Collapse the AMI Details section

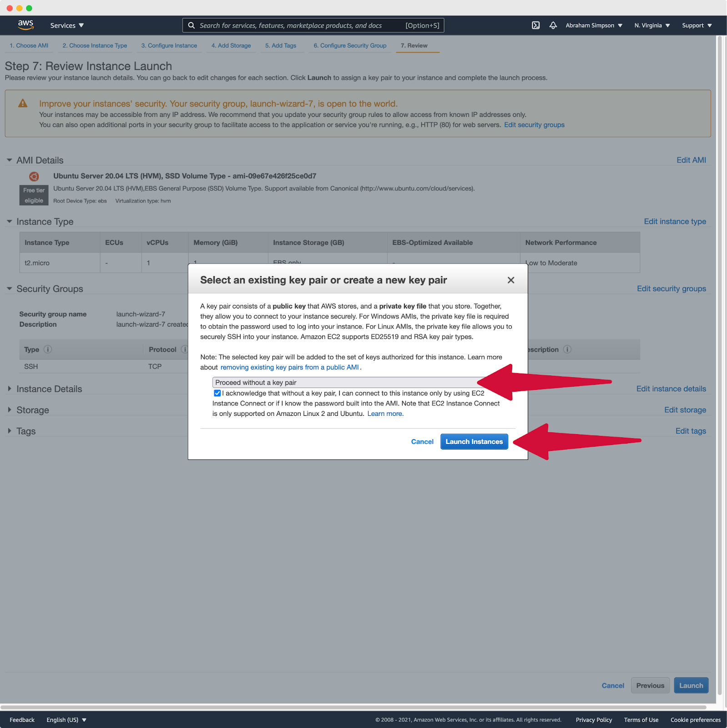10,160
